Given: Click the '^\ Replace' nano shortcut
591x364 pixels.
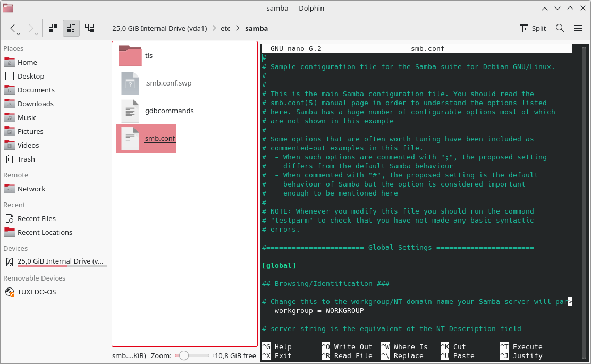Looking at the screenshot, I should point(402,355).
